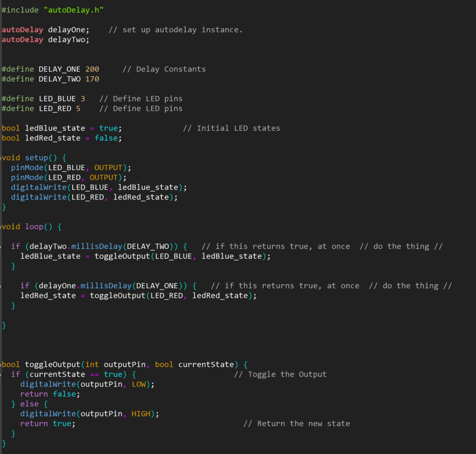Click "millisDelay" in the delayOne condition

tap(106, 286)
